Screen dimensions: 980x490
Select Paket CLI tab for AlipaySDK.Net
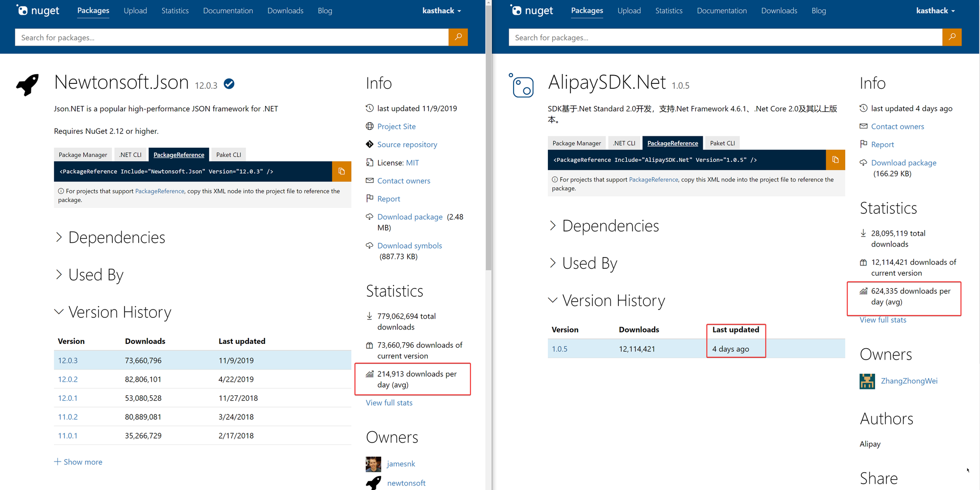click(x=723, y=143)
